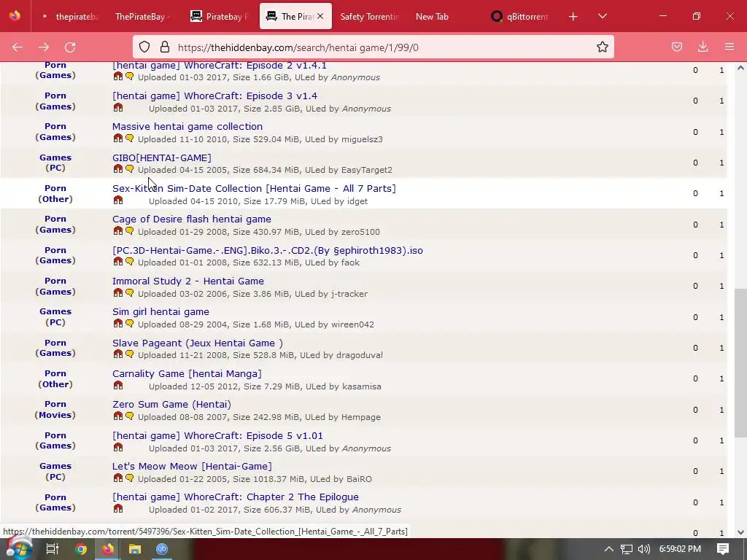Click the scrollbar up arrow
The height and width of the screenshot is (560, 747).
[740, 68]
